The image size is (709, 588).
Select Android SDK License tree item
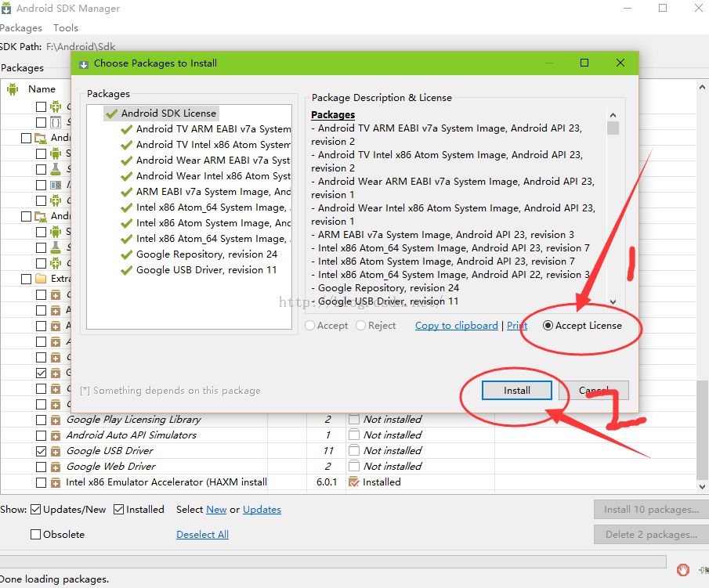point(168,113)
